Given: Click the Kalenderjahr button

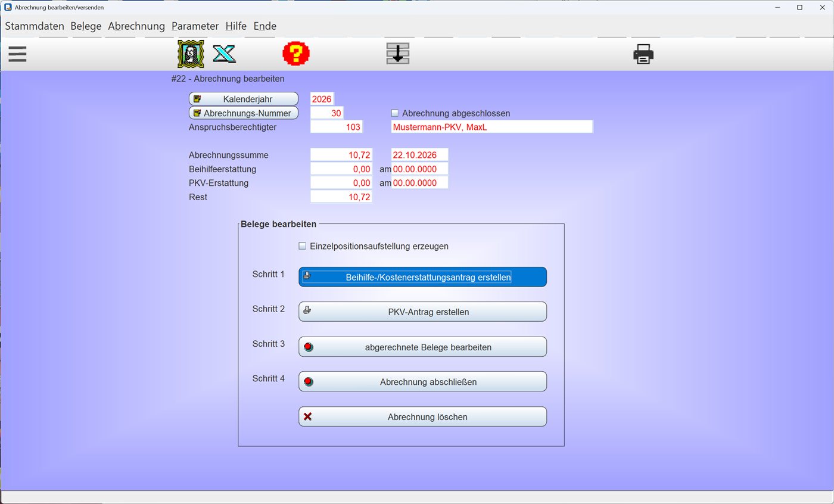Looking at the screenshot, I should (x=244, y=99).
